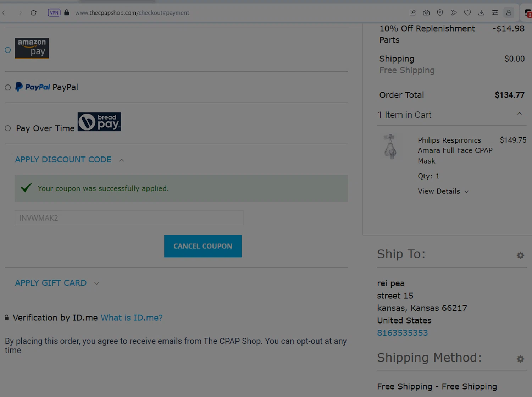
Task: Expand View Details for the mask item
Action: coord(443,191)
